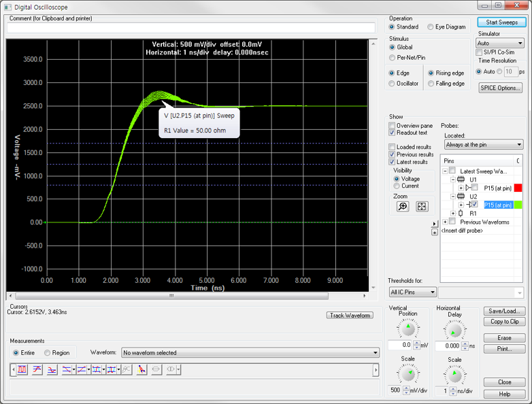Click the Comment text field
The height and width of the screenshot is (404, 532).
tap(190, 28)
